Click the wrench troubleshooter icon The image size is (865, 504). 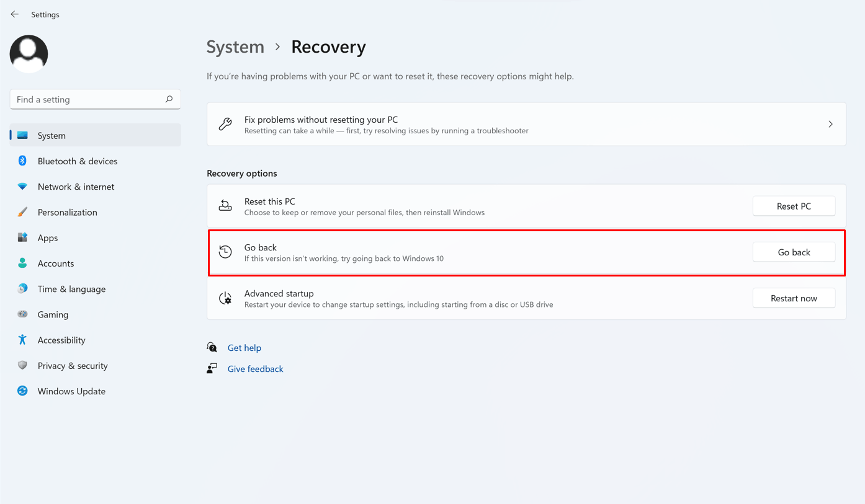[x=225, y=124]
